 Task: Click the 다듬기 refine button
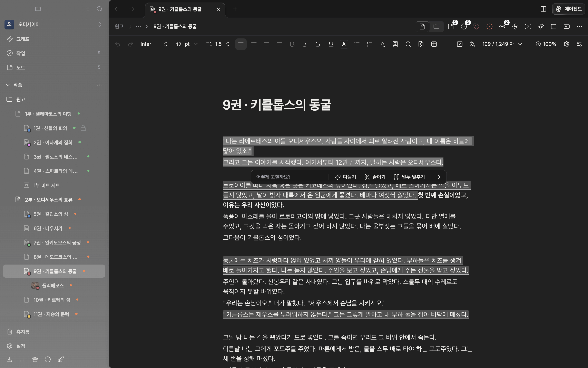345,177
